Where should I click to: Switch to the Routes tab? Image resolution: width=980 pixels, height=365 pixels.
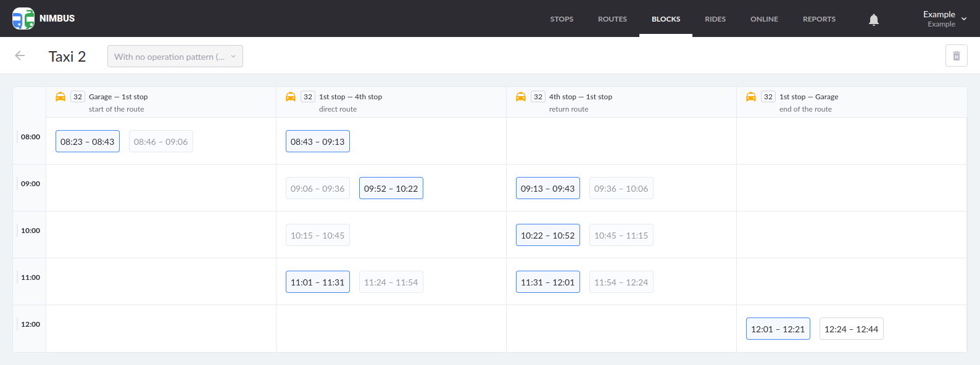click(x=612, y=19)
